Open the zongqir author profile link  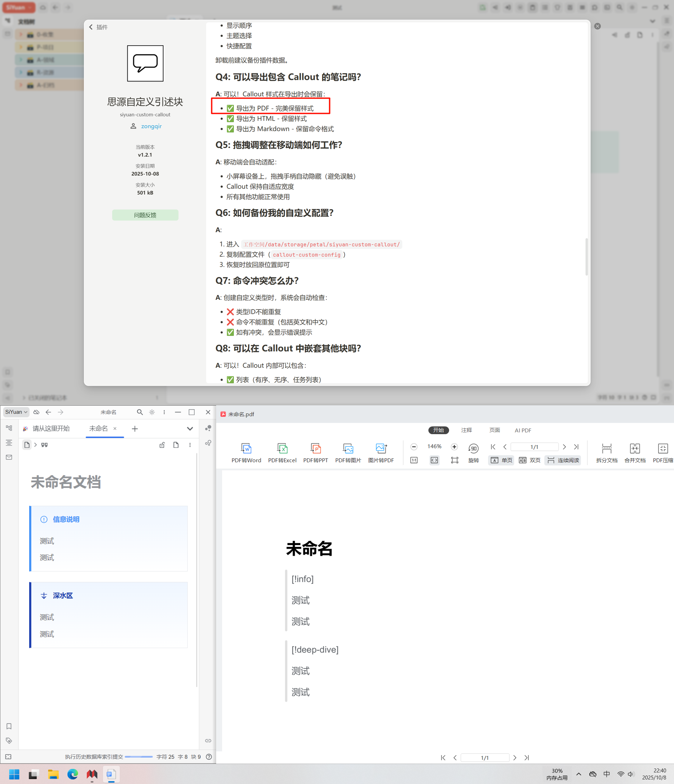point(151,126)
